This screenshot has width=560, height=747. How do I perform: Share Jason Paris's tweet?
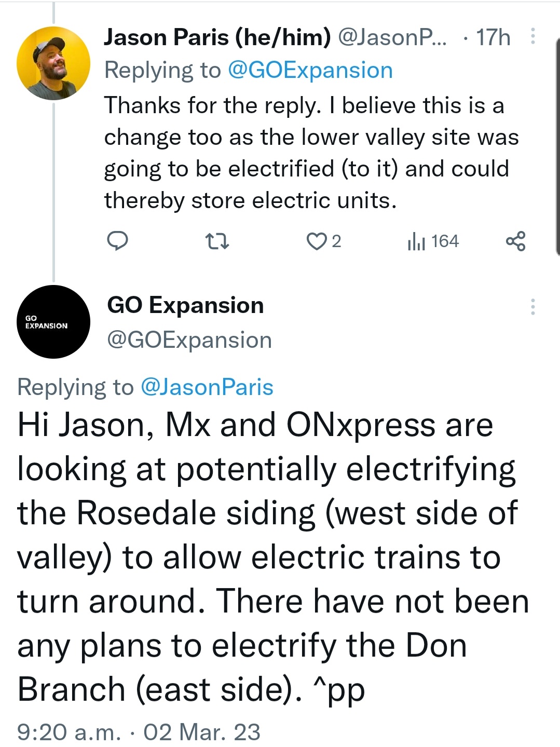pyautogui.click(x=515, y=241)
